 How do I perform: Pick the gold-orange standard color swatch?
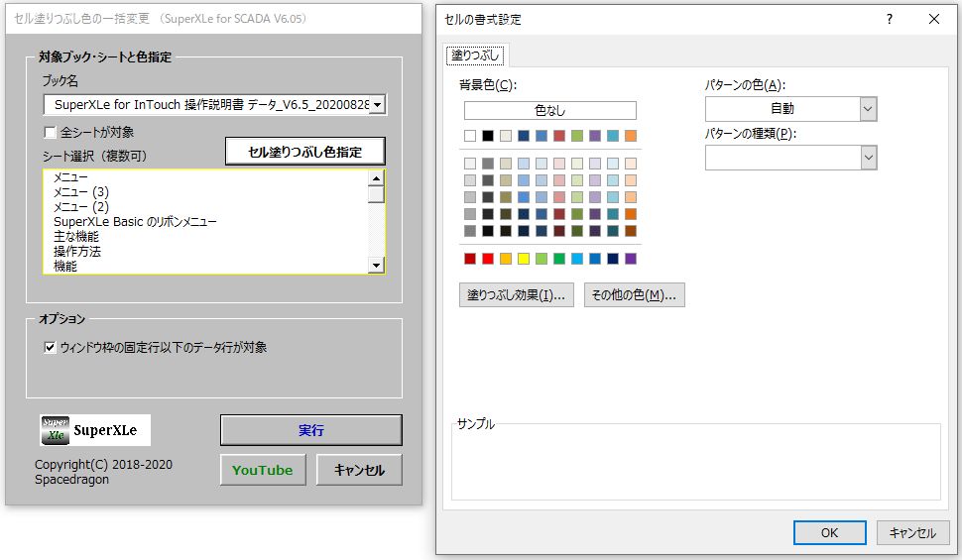point(506,259)
